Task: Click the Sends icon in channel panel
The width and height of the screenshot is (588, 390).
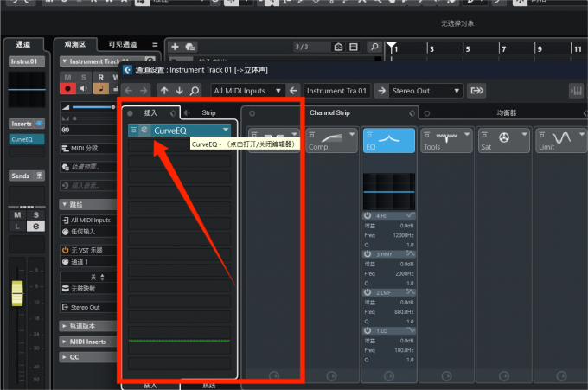Action: (39, 176)
